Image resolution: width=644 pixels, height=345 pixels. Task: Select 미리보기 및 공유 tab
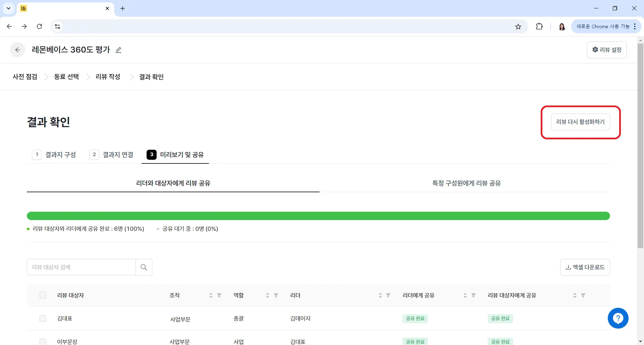[175, 155]
